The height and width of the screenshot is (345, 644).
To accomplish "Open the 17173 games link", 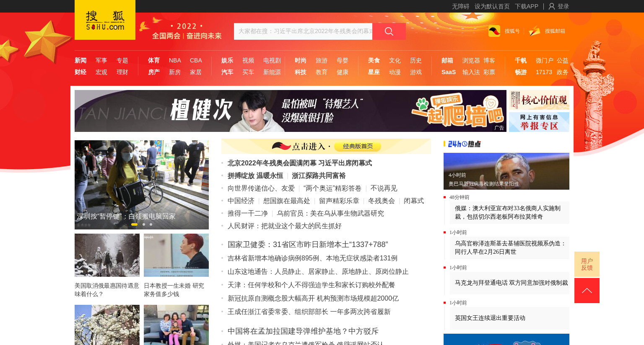I will pos(544,72).
